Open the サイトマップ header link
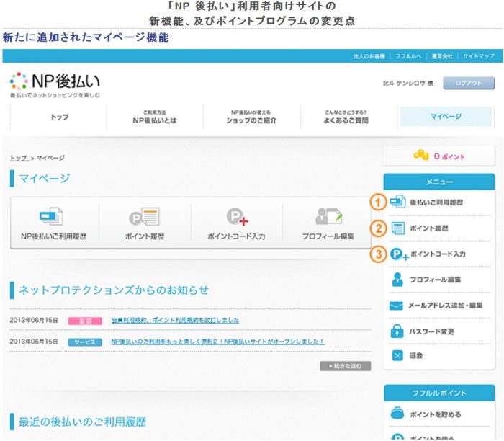The width and height of the screenshot is (504, 441). tap(479, 56)
